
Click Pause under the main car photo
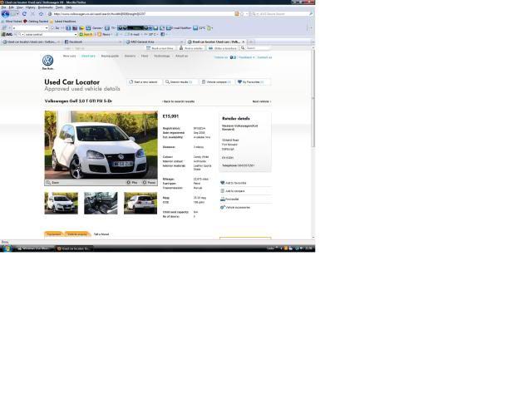149,183
